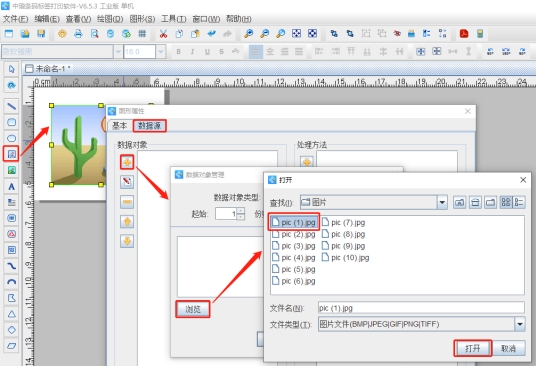Image resolution: width=536 pixels, height=367 pixels.
Task: Open the font size dropdown
Action: pyautogui.click(x=161, y=52)
